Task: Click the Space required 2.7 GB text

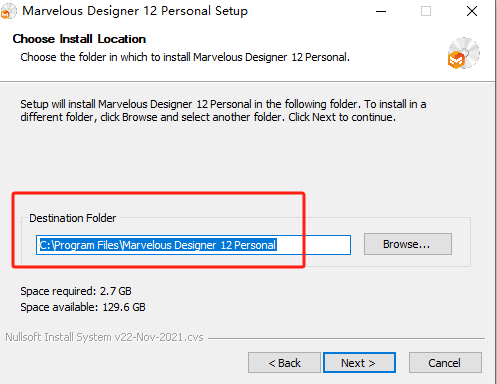Action: (x=76, y=291)
